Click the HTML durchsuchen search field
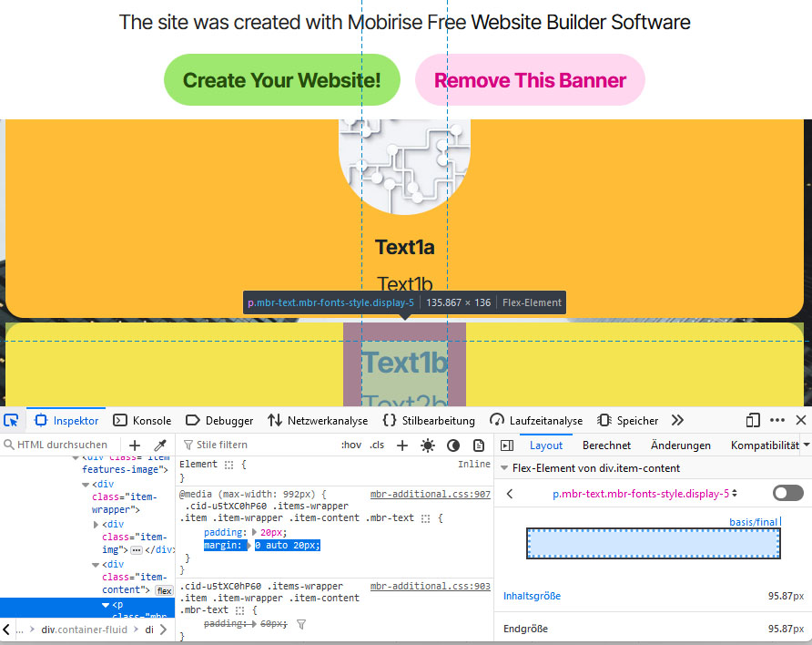Screen dimensions: 812x645 (62, 445)
